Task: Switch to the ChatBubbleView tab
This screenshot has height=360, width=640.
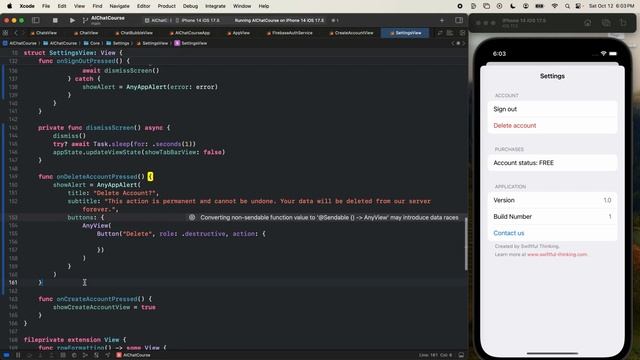Action: pyautogui.click(x=134, y=33)
